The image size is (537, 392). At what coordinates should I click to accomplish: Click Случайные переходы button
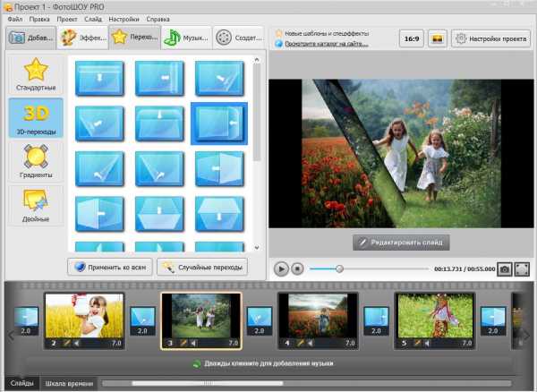(202, 268)
